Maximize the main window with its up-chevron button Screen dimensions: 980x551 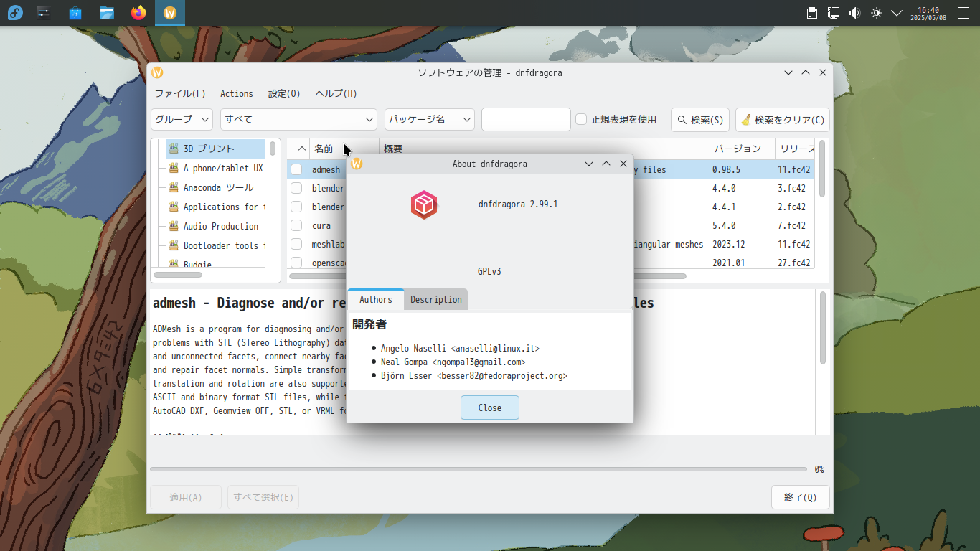[806, 72]
